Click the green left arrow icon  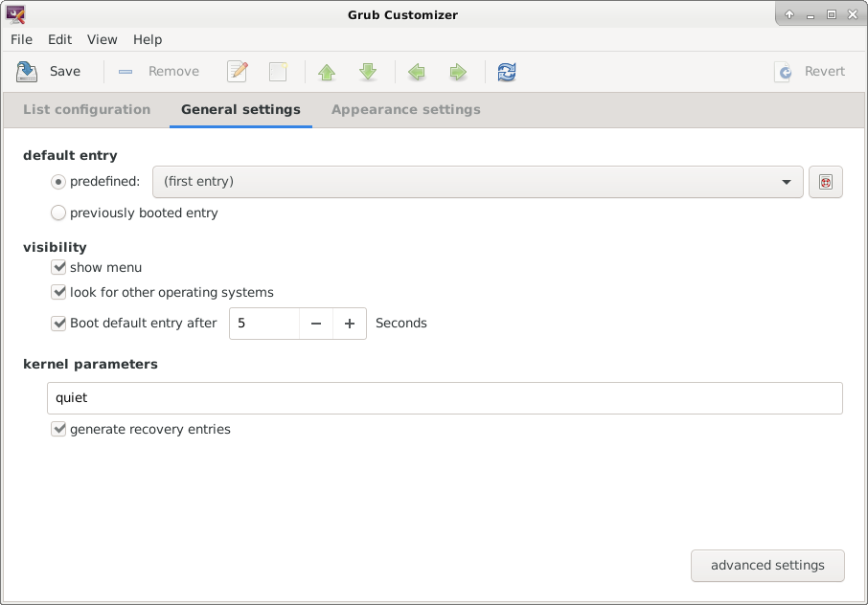coord(417,72)
